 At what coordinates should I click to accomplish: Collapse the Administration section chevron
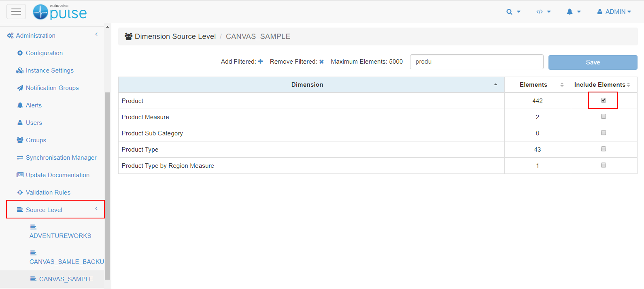[x=96, y=34]
